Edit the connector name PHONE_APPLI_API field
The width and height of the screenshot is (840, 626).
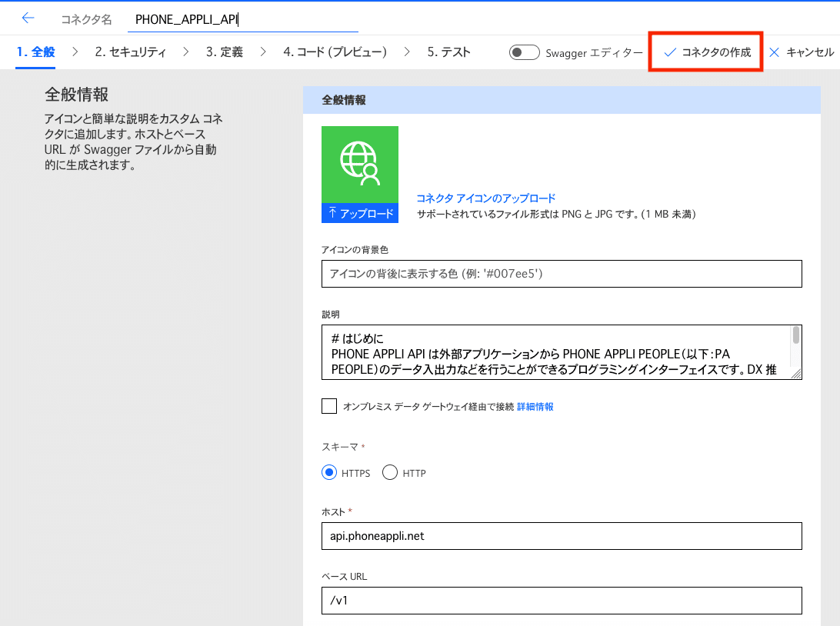point(242,20)
